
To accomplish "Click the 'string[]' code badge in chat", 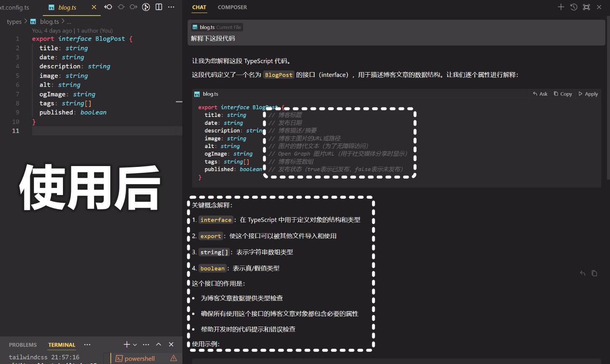I will [214, 252].
